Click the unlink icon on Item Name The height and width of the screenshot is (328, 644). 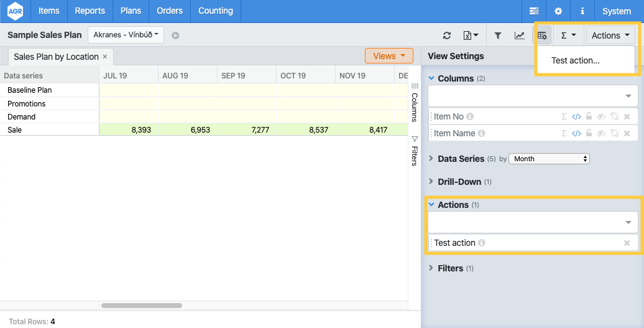[x=614, y=133]
